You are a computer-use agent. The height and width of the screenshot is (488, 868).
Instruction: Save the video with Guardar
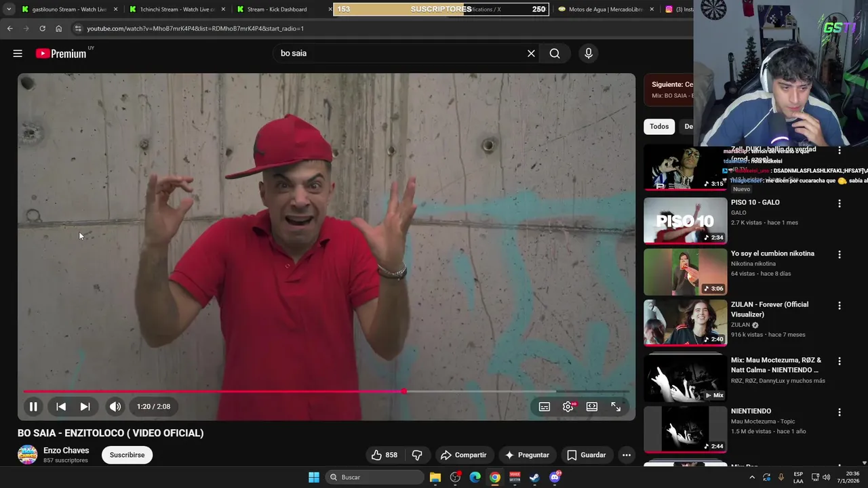(x=586, y=455)
